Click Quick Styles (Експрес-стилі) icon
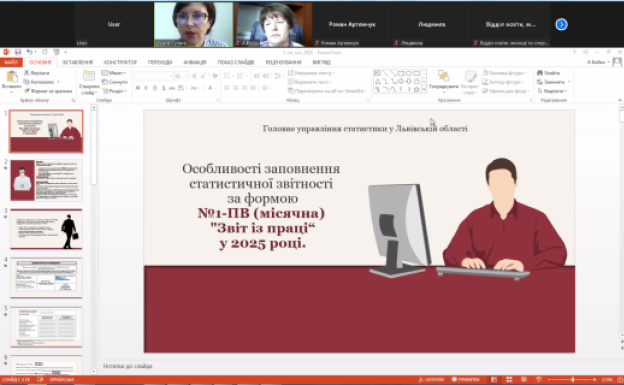 point(470,76)
